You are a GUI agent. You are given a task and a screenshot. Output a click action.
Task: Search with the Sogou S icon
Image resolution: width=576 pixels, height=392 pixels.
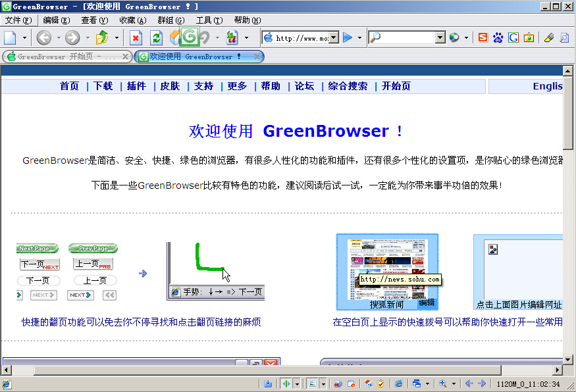pos(483,37)
